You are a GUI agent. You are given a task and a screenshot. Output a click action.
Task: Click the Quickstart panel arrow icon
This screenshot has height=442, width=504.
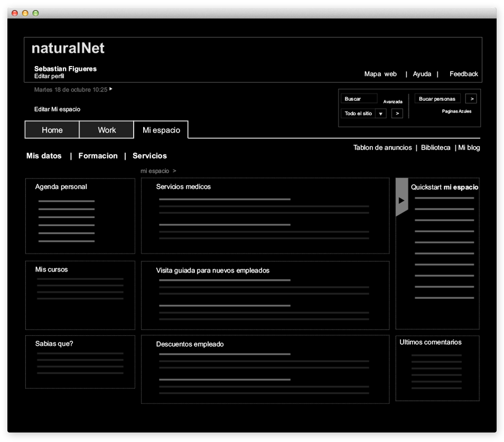(x=402, y=200)
